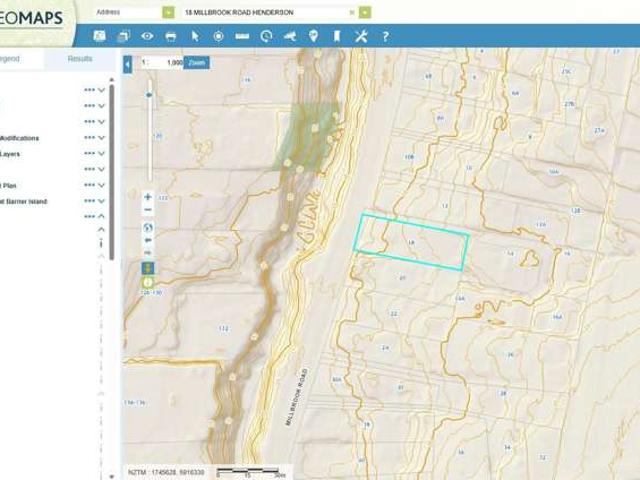
Task: Click the full extent globe icon
Action: tap(148, 227)
